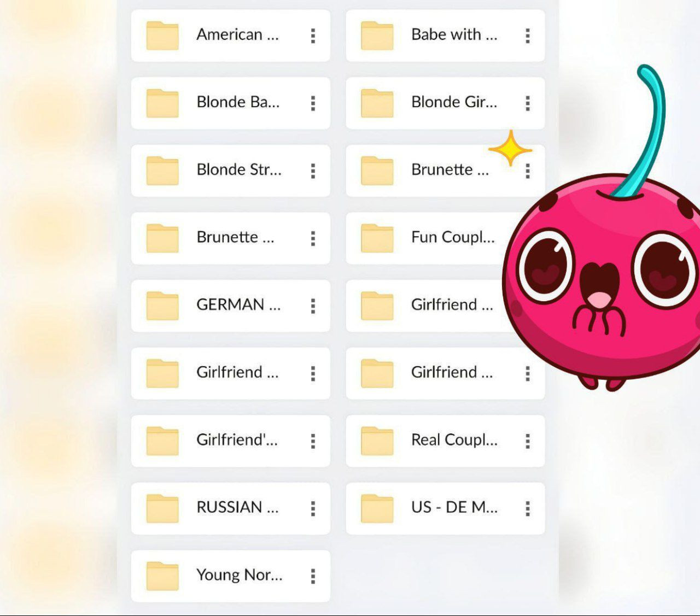Open the Fun Coupl... folder
Image resolution: width=700 pixels, height=616 pixels.
click(x=452, y=238)
